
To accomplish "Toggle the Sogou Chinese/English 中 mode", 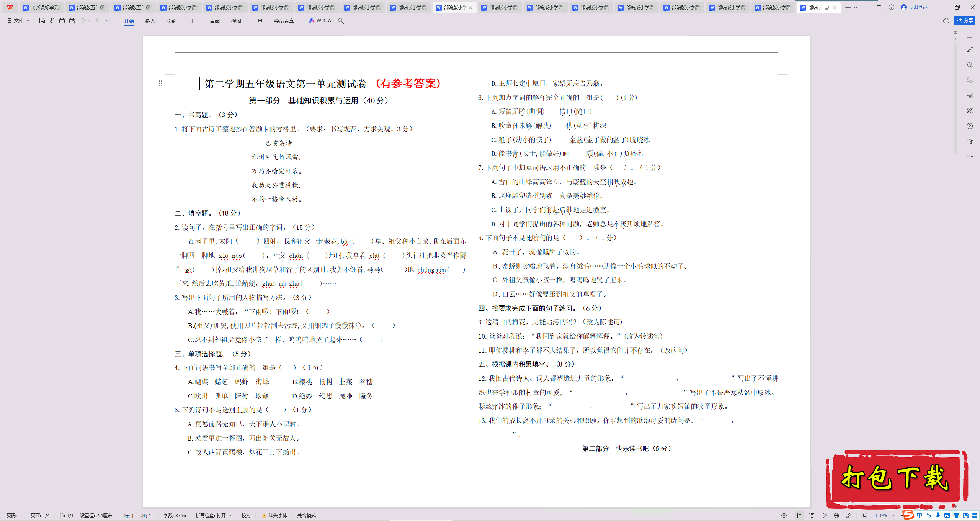I will [920, 515].
